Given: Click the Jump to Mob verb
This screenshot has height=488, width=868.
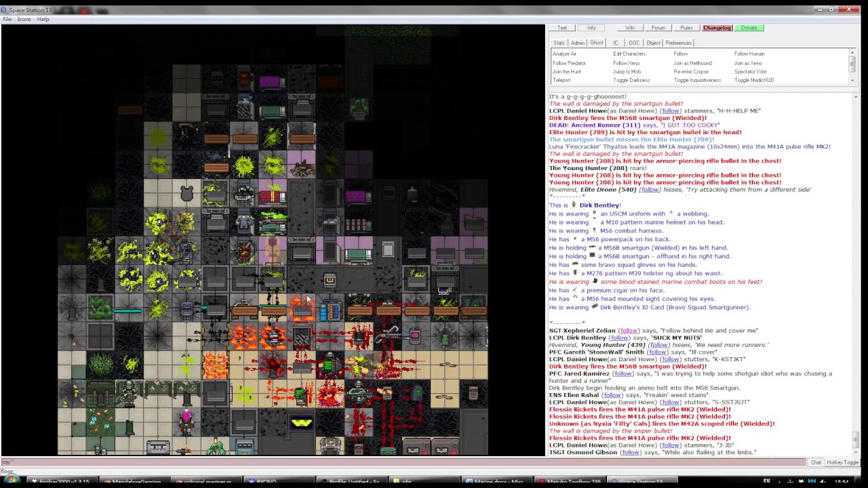Looking at the screenshot, I should point(627,72).
